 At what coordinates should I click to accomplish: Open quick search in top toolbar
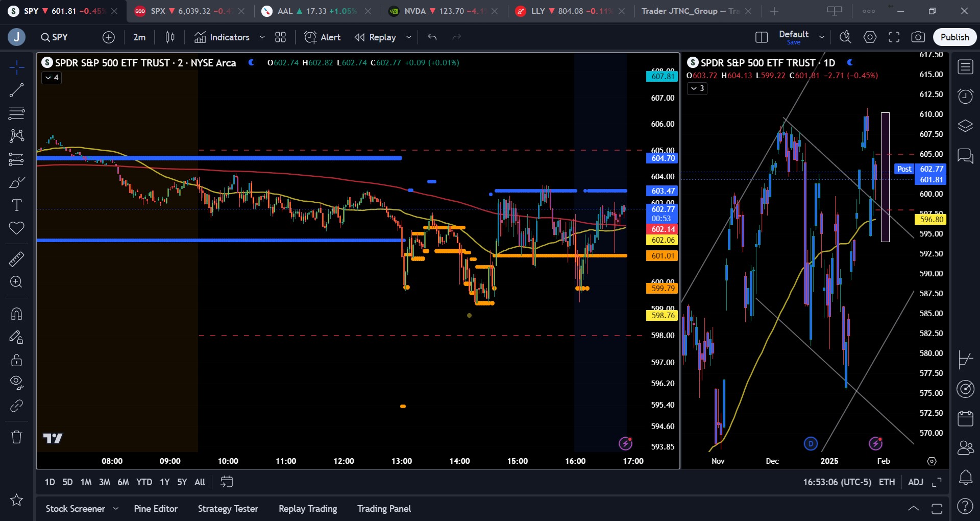click(845, 37)
